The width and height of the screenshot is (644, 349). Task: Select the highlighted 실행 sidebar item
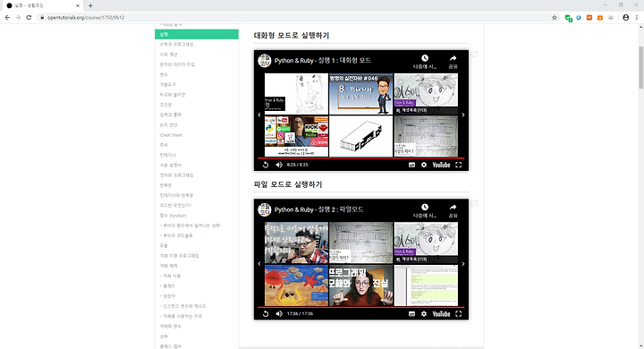point(197,35)
